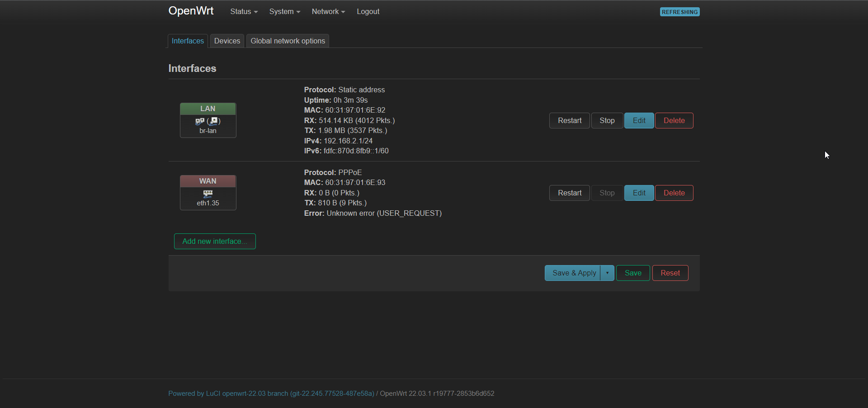Viewport: 868px width, 408px height.
Task: Delete the LAN interface
Action: coord(674,120)
